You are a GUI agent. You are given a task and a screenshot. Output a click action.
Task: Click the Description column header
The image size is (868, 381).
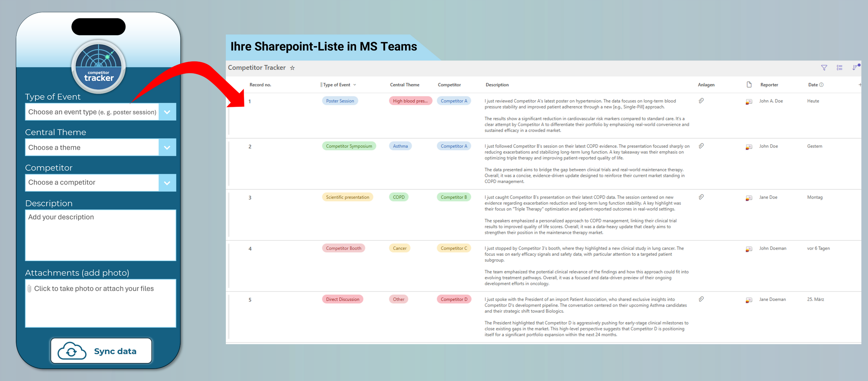click(497, 85)
